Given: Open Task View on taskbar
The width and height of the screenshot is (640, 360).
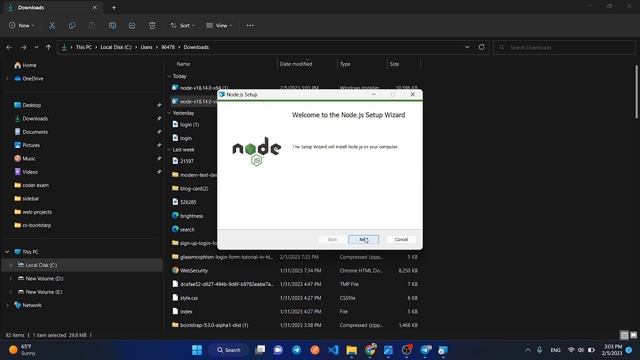Looking at the screenshot, I should [260, 350].
